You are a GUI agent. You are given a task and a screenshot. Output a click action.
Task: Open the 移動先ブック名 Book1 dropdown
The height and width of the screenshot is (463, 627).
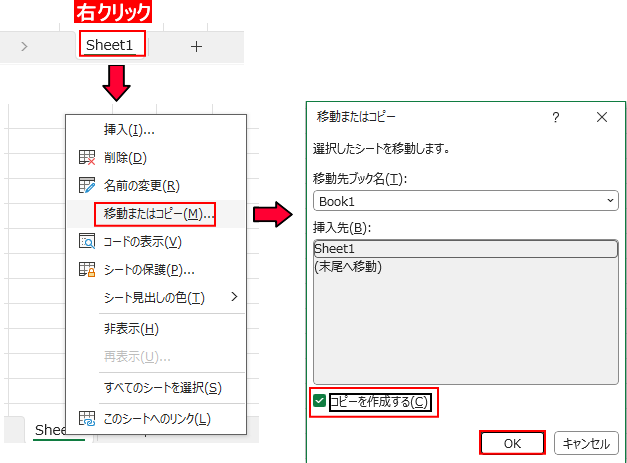(466, 201)
